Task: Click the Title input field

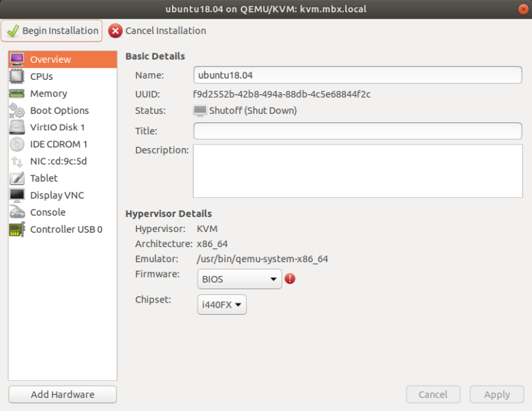Action: pos(357,131)
